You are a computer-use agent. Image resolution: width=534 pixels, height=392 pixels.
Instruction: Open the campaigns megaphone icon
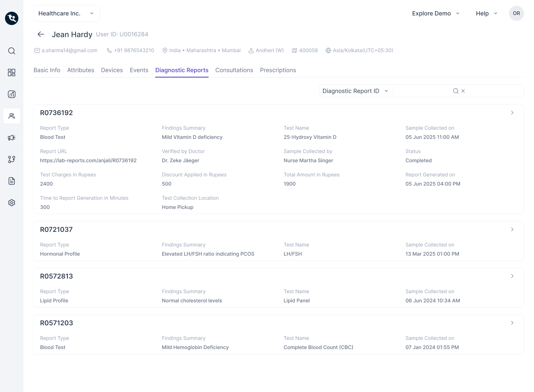(x=12, y=138)
